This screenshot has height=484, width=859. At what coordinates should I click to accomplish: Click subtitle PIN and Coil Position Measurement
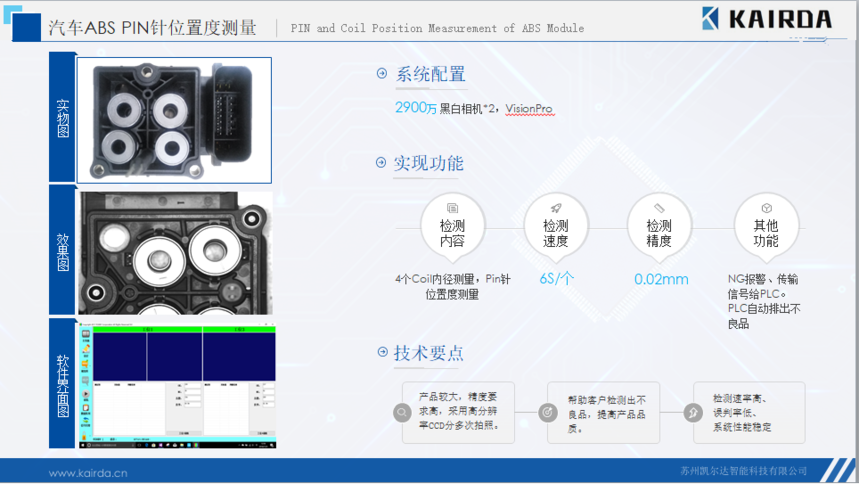[x=437, y=28]
